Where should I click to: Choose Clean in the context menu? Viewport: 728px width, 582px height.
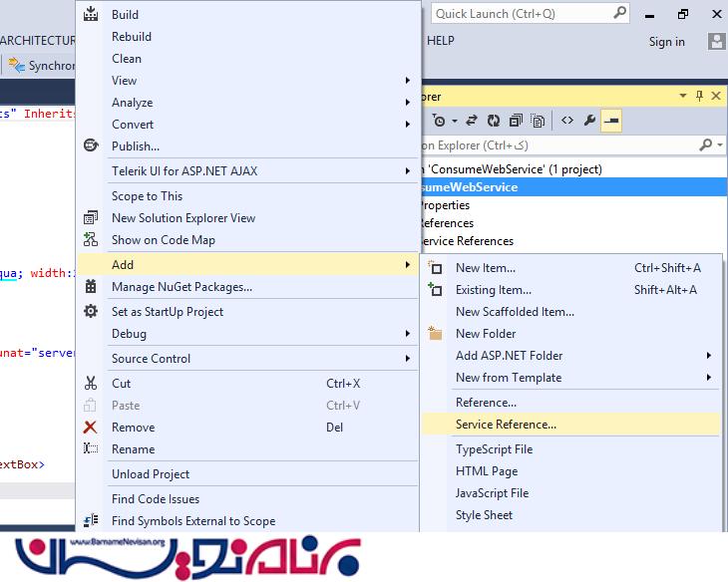[x=248, y=58]
